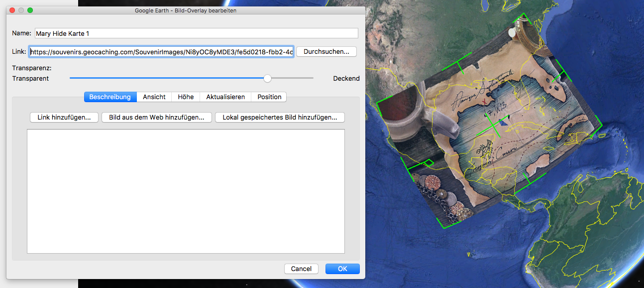Click the 'Transparent' label left of slider

coord(30,78)
